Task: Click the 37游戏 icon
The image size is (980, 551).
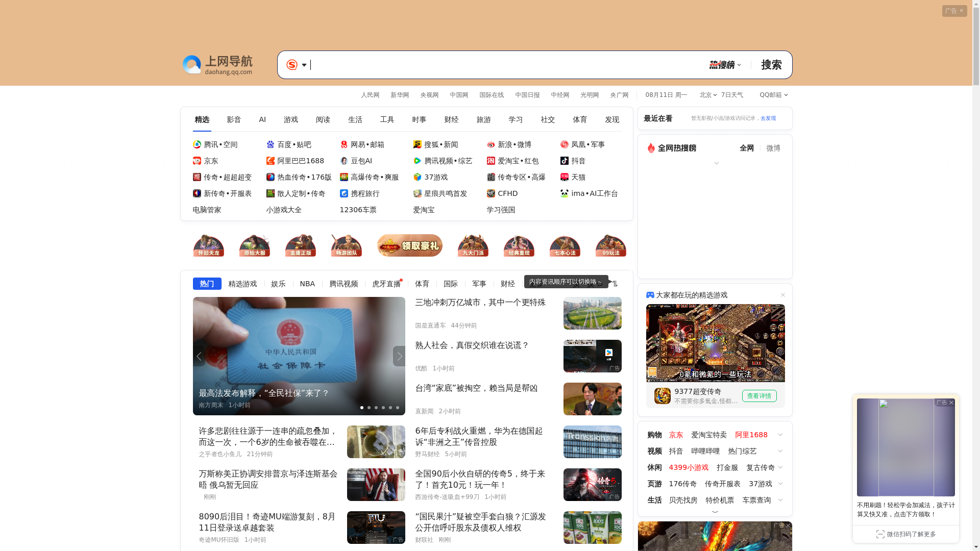Action: pyautogui.click(x=418, y=177)
